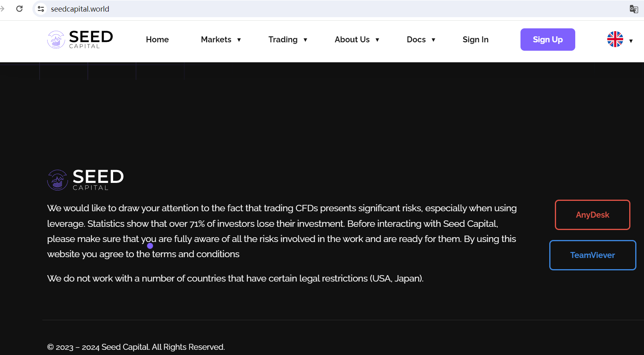
Task: Open the language selector arrow
Action: pyautogui.click(x=631, y=41)
